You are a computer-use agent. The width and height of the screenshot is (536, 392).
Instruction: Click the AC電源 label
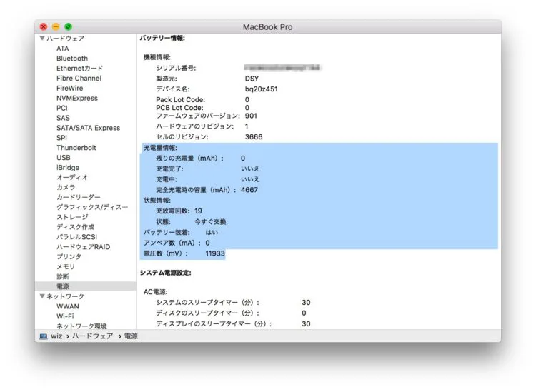tap(156, 292)
